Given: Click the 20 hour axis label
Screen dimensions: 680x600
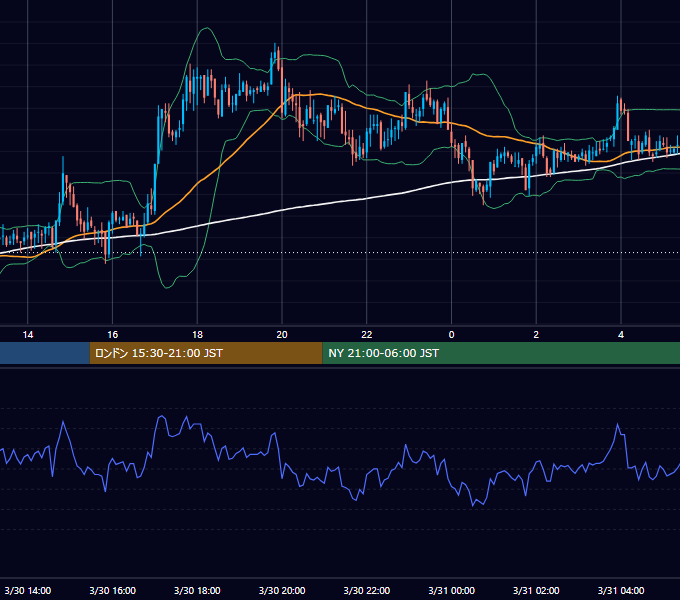Looking at the screenshot, I should tap(282, 335).
